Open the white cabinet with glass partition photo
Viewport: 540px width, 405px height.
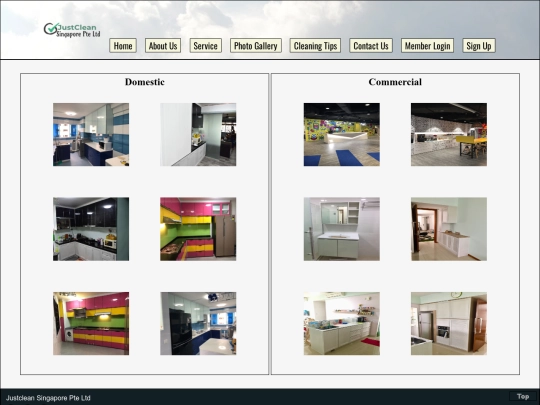pyautogui.click(x=198, y=134)
